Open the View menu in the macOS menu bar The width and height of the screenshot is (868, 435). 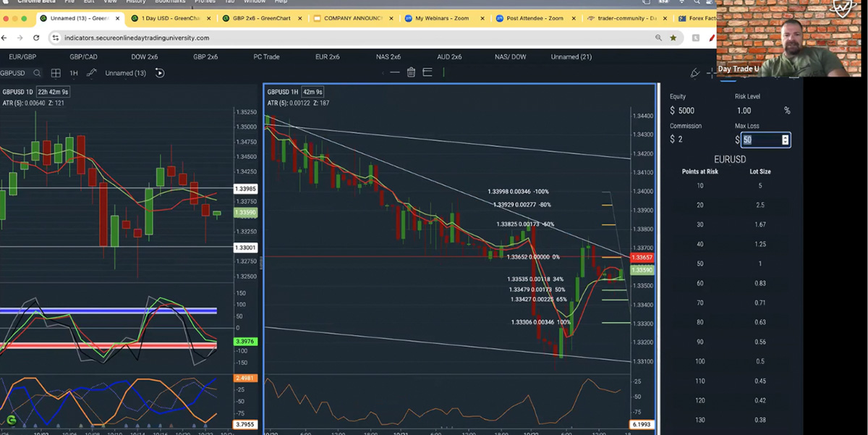pos(110,2)
